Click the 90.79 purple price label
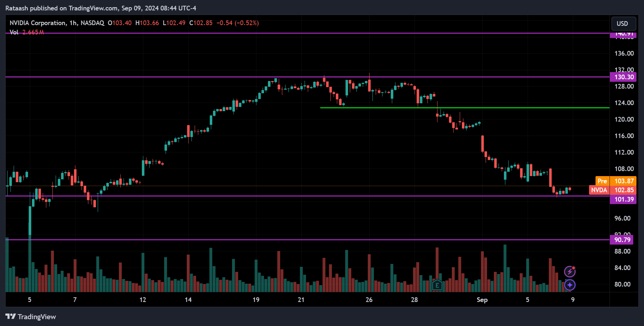 (622, 240)
